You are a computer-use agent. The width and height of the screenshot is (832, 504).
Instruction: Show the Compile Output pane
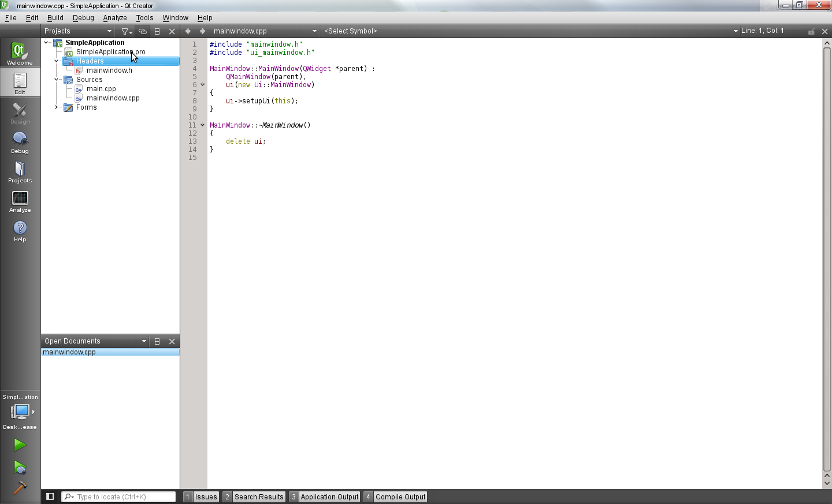(x=395, y=496)
